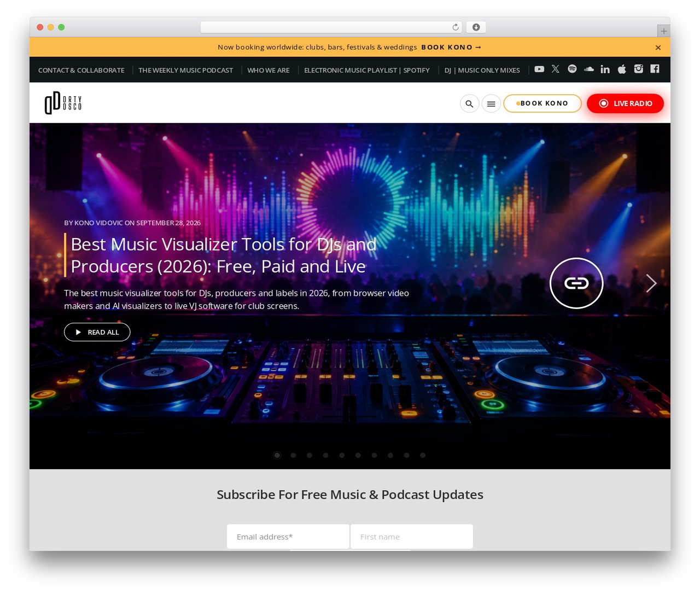The height and width of the screenshot is (593, 700).
Task: Reload page using browser refresh icon
Action: click(456, 27)
